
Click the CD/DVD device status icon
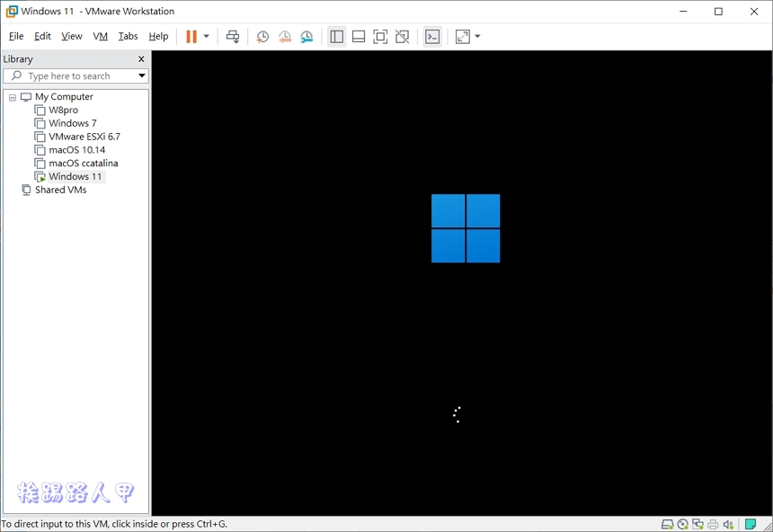point(682,524)
